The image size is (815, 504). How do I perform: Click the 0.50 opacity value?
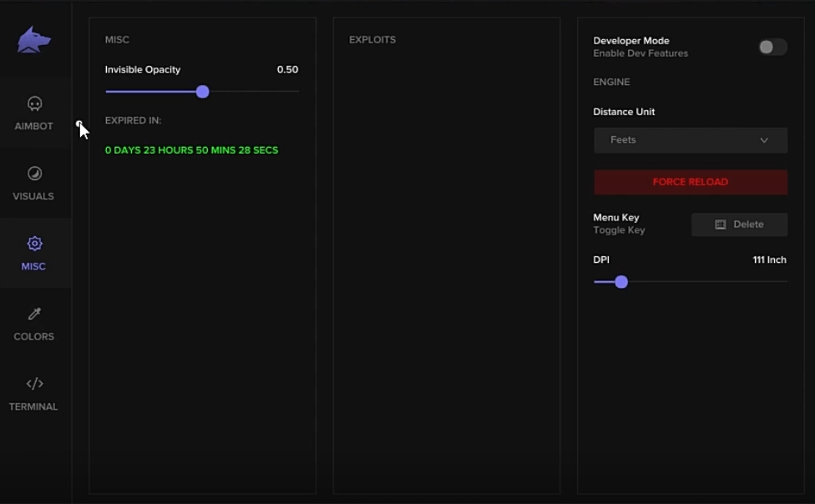tap(287, 69)
